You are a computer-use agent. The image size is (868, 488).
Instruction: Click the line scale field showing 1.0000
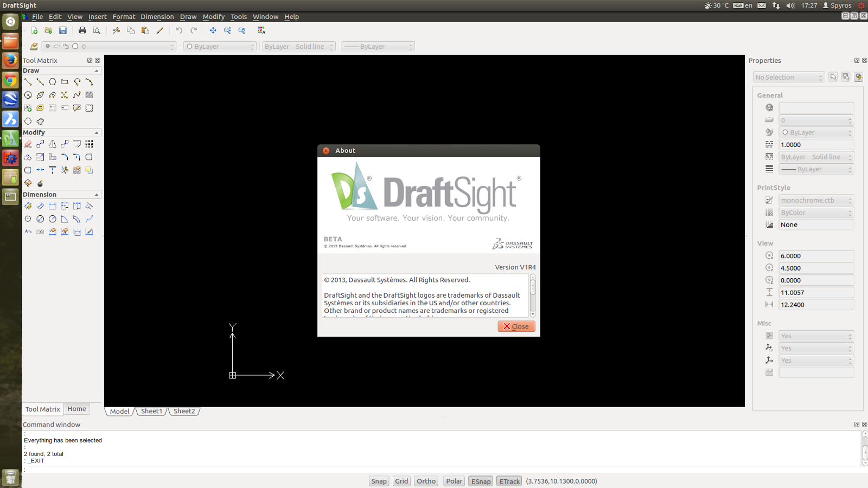pyautogui.click(x=816, y=145)
